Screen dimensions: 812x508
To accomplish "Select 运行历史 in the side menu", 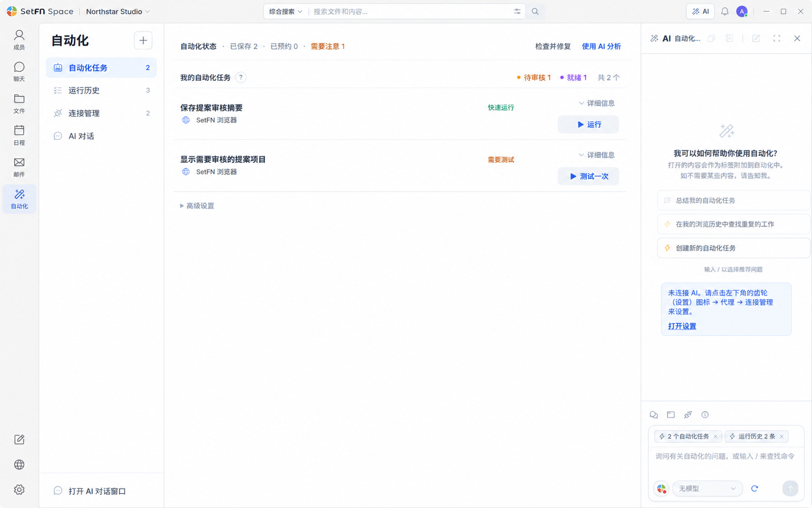I will point(101,91).
